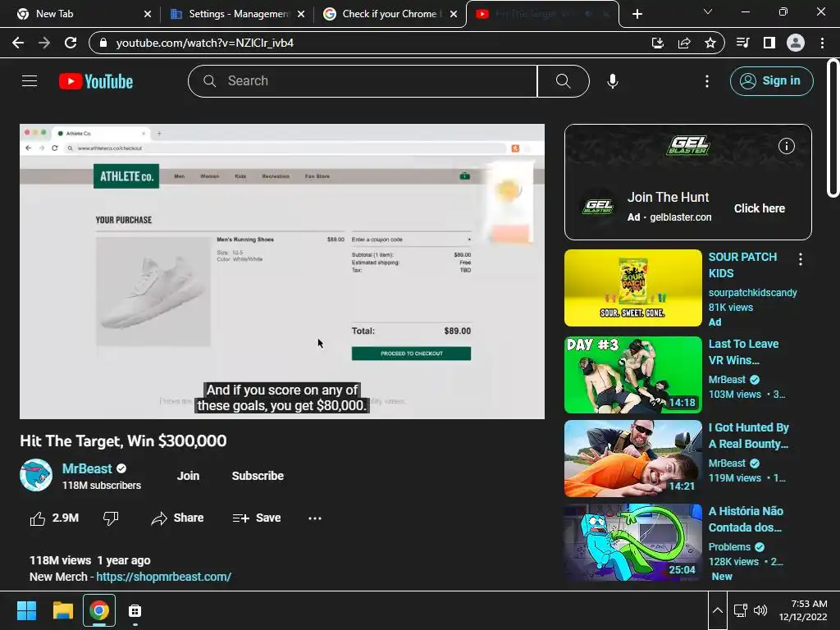Click the YouTube search field
This screenshot has width=840, height=630.
tap(363, 81)
